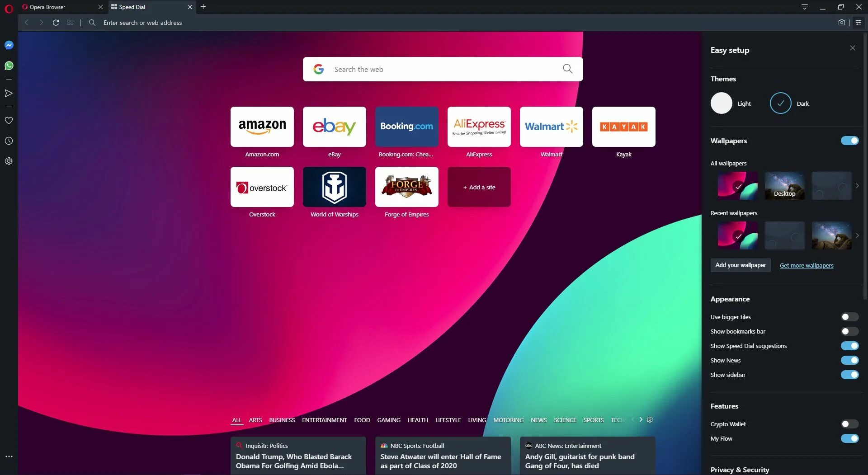
Task: Open the World of Warships tile
Action: [x=335, y=187]
